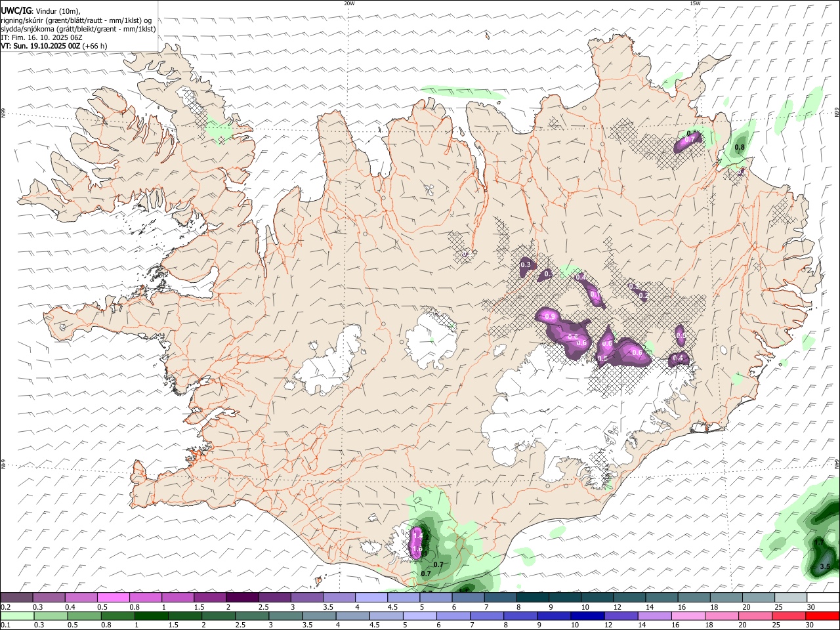This screenshot has height=630, width=840.
Task: Click the 'rigning/skúrir (grænt/blátt/rautt' legend line
Action: (x=76, y=20)
